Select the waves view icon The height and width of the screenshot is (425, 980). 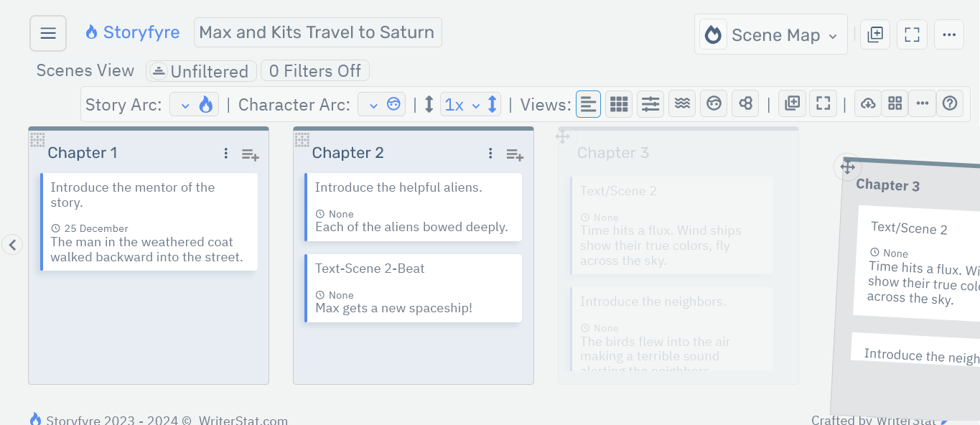[x=681, y=103]
